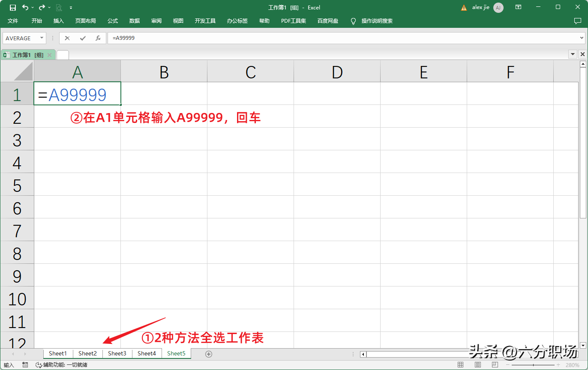The width and height of the screenshot is (588, 370).
Task: Open the 办公标签 tab
Action: [237, 21]
